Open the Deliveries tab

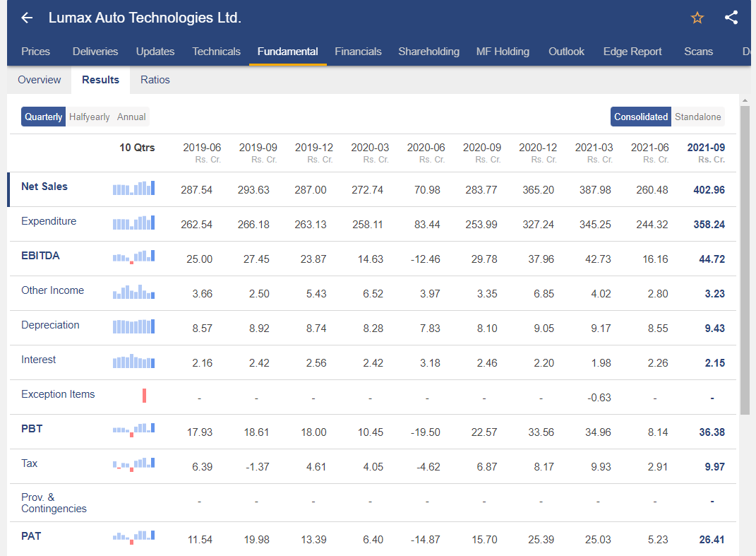click(95, 52)
